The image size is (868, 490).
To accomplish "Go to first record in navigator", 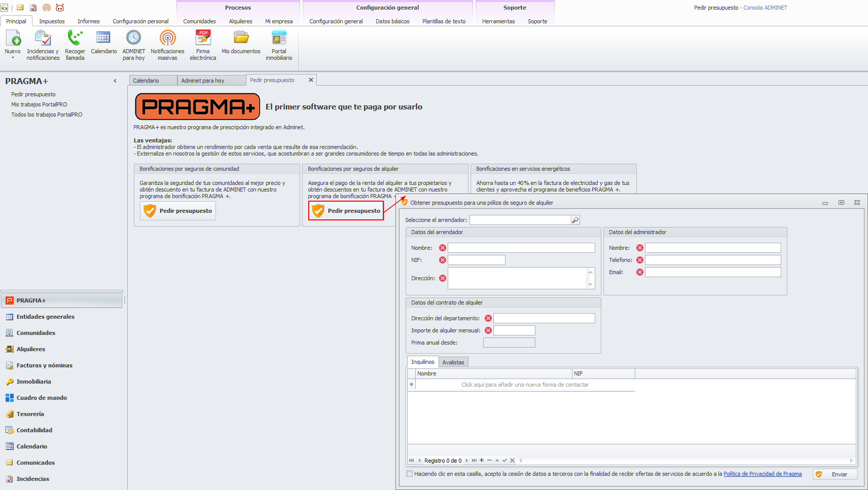I will pos(411,461).
